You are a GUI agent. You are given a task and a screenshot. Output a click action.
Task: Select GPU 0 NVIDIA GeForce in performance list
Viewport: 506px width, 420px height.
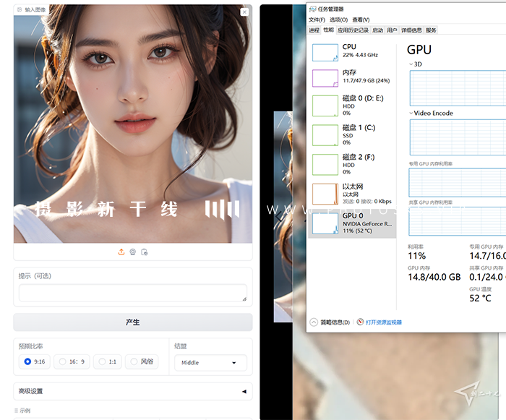pos(352,223)
